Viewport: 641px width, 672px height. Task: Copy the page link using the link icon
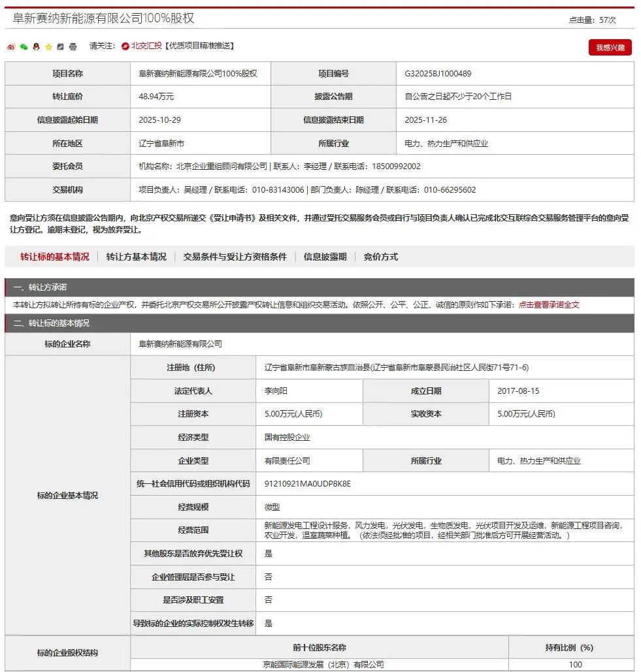tap(59, 46)
